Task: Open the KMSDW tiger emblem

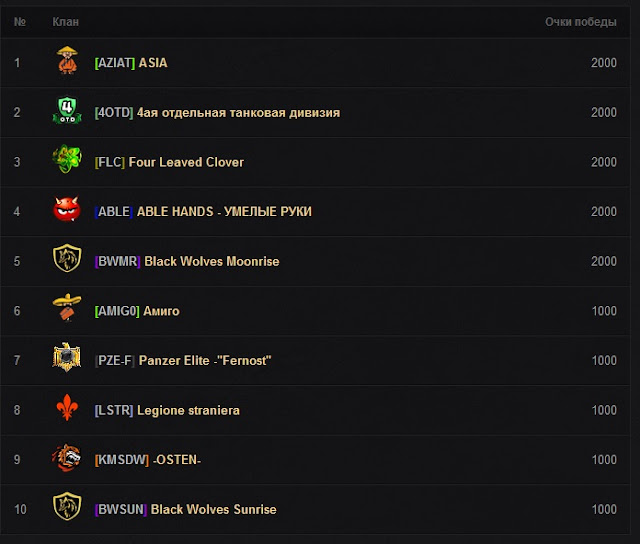Action: point(67,458)
